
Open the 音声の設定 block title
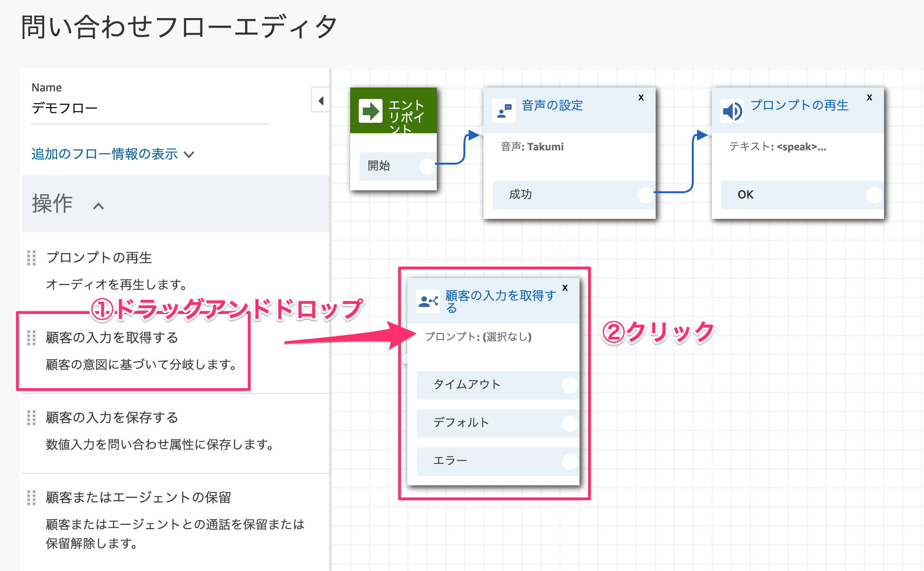pos(552,105)
